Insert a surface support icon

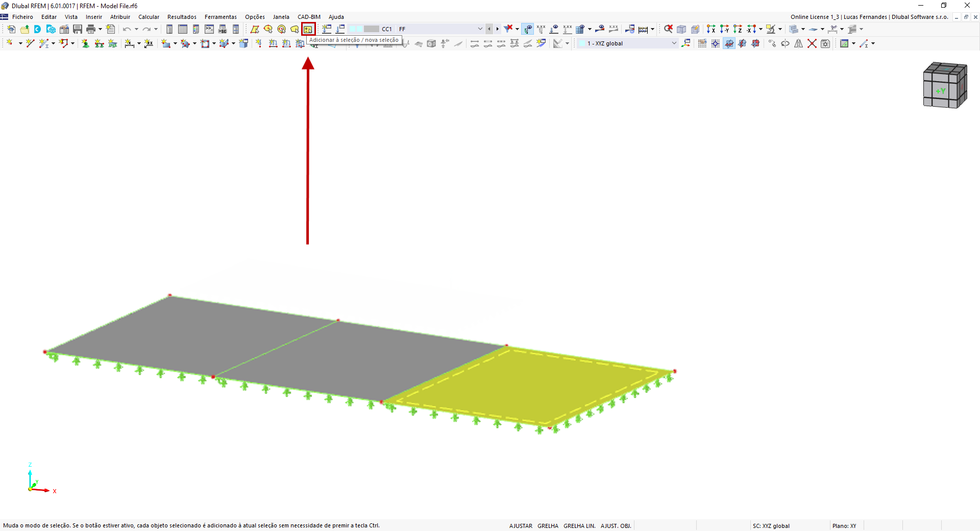pyautogui.click(x=112, y=43)
